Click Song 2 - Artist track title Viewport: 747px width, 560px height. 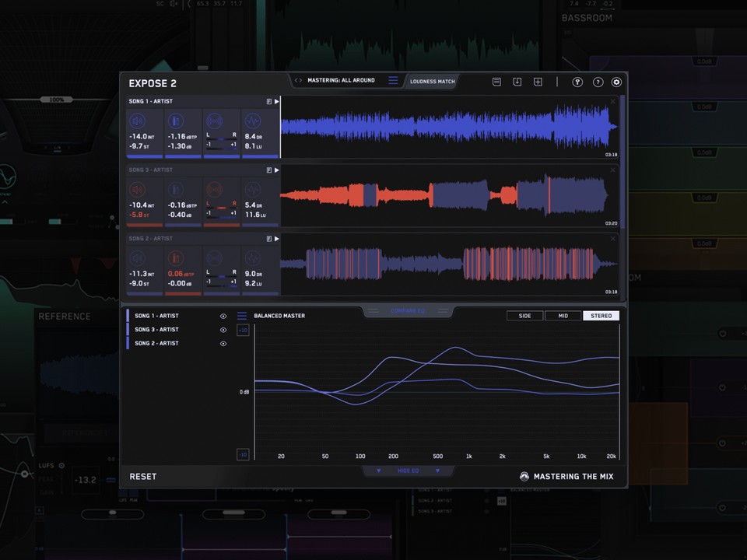click(150, 239)
